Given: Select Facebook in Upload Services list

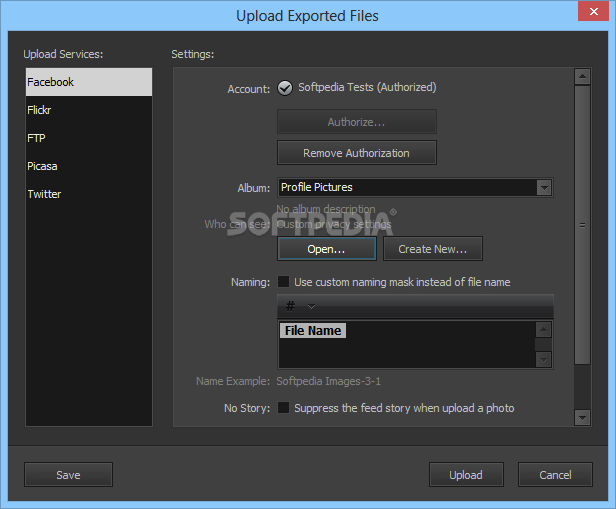Looking at the screenshot, I should (x=89, y=82).
